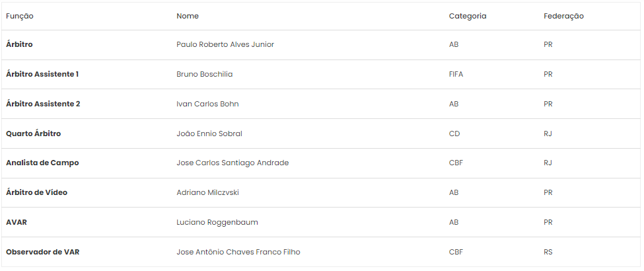Select Luciano Roggenbaum in the AVAR row
644x271 pixels.
coord(217,222)
